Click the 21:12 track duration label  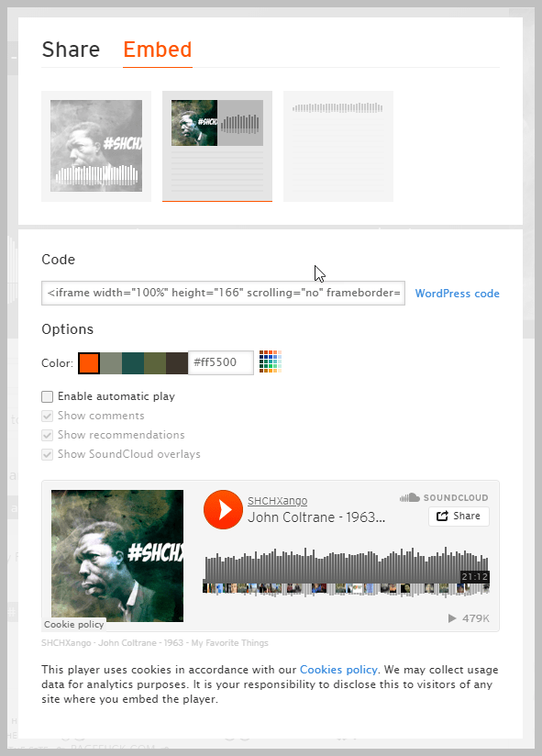point(474,577)
